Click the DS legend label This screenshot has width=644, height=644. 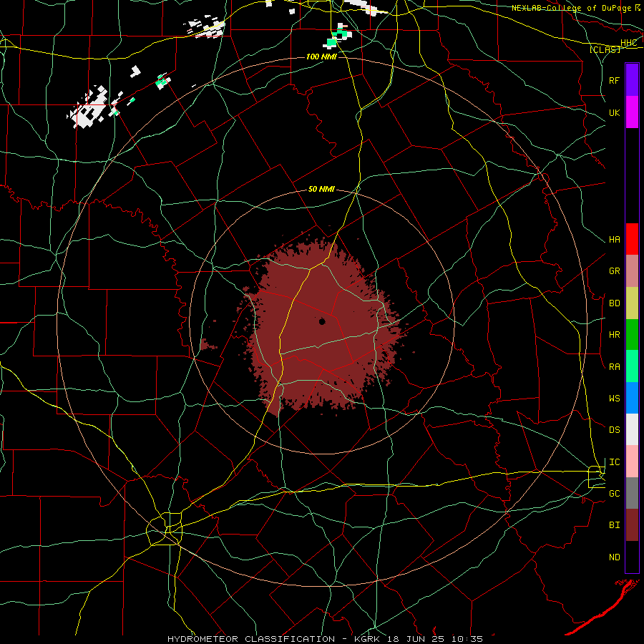615,430
